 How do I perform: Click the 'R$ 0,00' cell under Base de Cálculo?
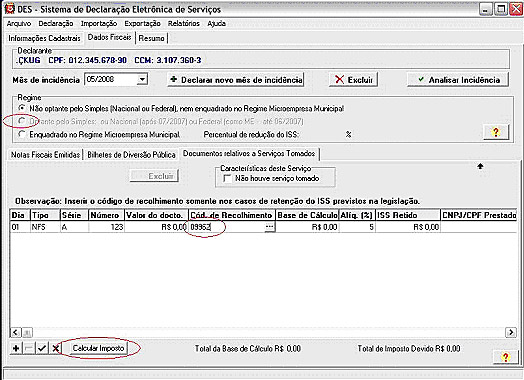click(307, 227)
